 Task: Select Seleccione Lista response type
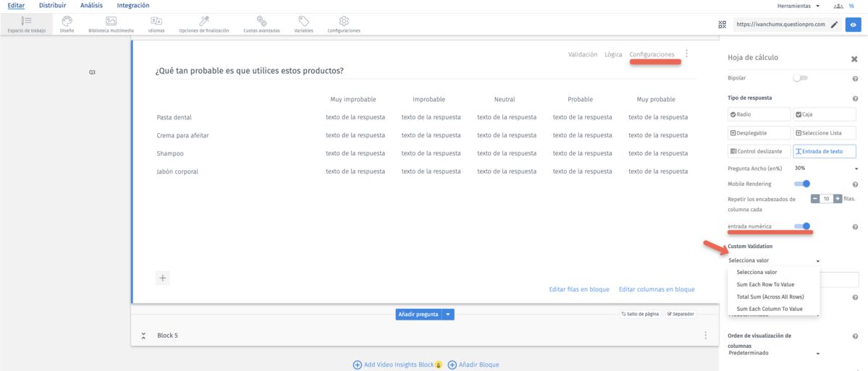point(825,132)
